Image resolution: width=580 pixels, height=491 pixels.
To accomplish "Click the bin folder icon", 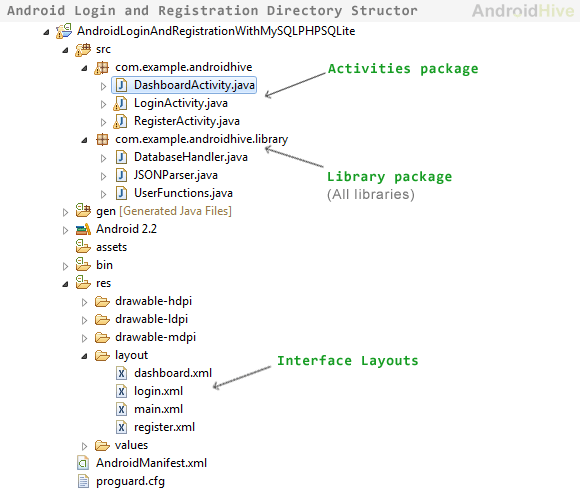I will coord(83,265).
